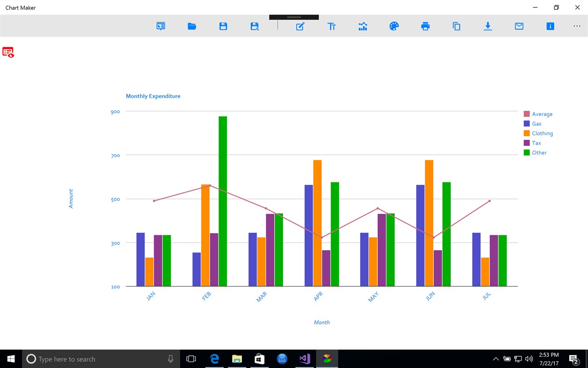
Task: Switch to the Visual Studio Code taskbar tab
Action: [305, 359]
